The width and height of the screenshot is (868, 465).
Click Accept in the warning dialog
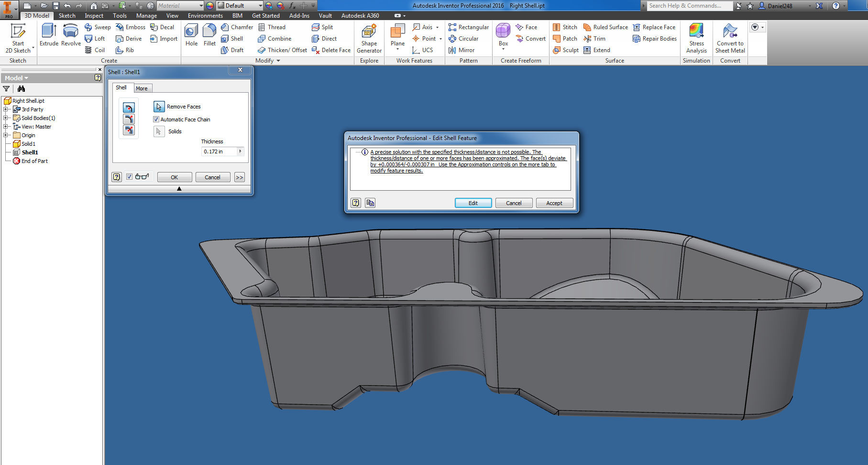pyautogui.click(x=554, y=203)
